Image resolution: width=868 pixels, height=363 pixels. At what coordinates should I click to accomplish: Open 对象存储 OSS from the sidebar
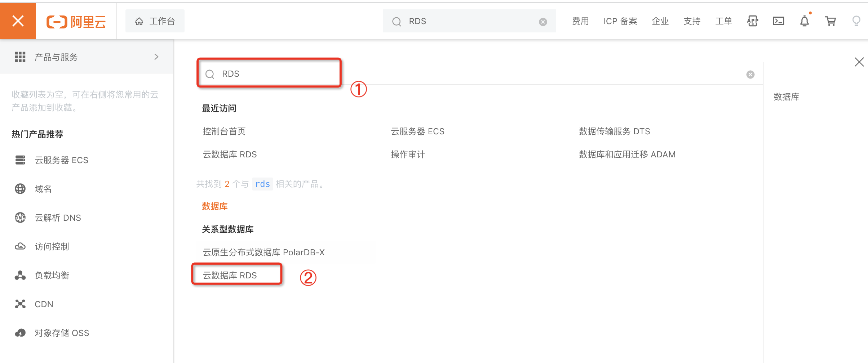pos(62,333)
